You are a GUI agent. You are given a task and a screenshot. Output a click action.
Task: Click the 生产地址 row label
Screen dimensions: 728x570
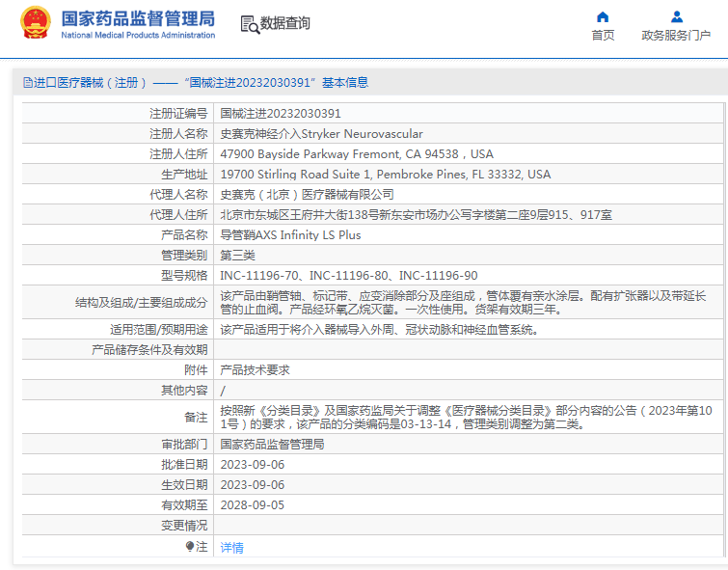coord(184,175)
